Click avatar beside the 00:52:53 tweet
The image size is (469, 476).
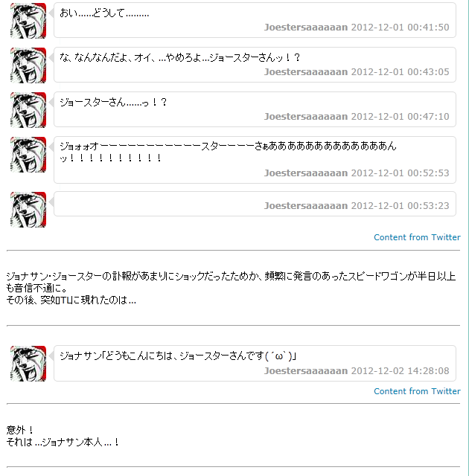pyautogui.click(x=28, y=155)
